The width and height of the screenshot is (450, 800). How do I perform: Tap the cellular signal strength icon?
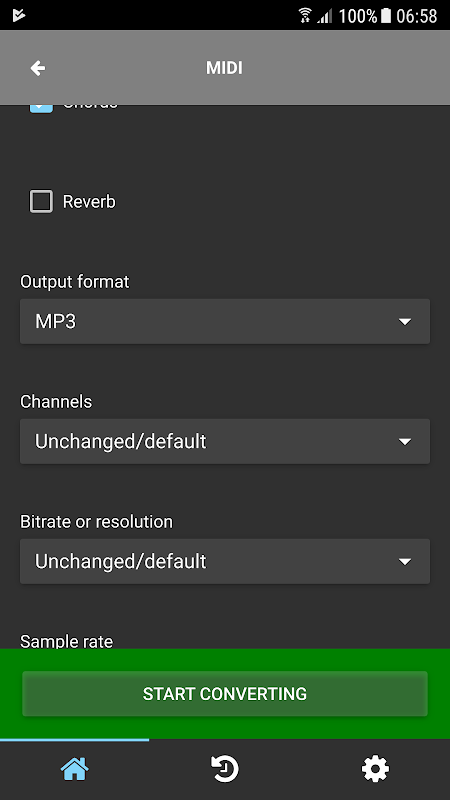(324, 16)
